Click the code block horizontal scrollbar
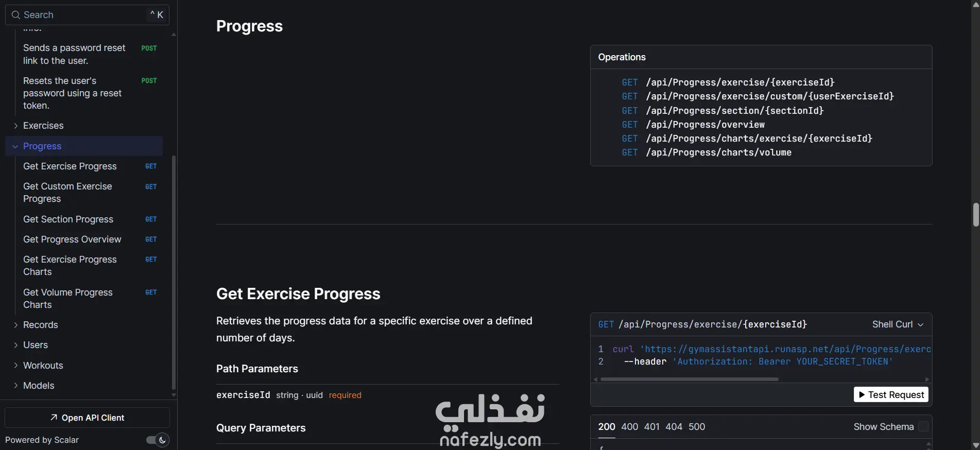 click(689, 379)
